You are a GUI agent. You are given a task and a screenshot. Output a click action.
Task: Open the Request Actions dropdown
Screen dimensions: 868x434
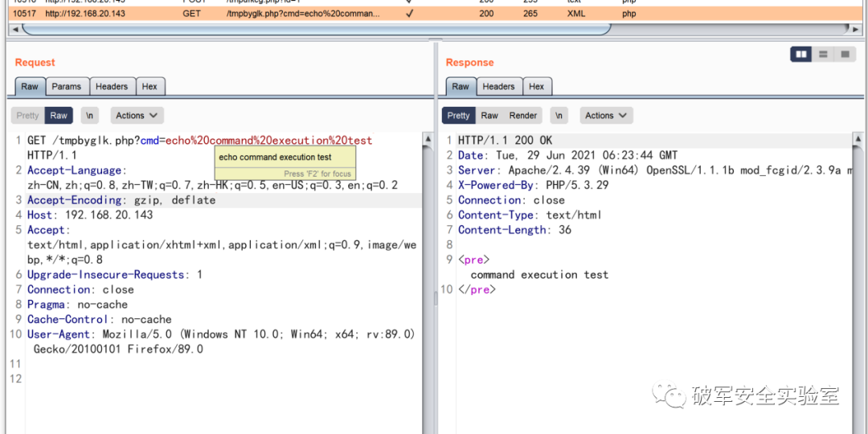click(x=137, y=115)
